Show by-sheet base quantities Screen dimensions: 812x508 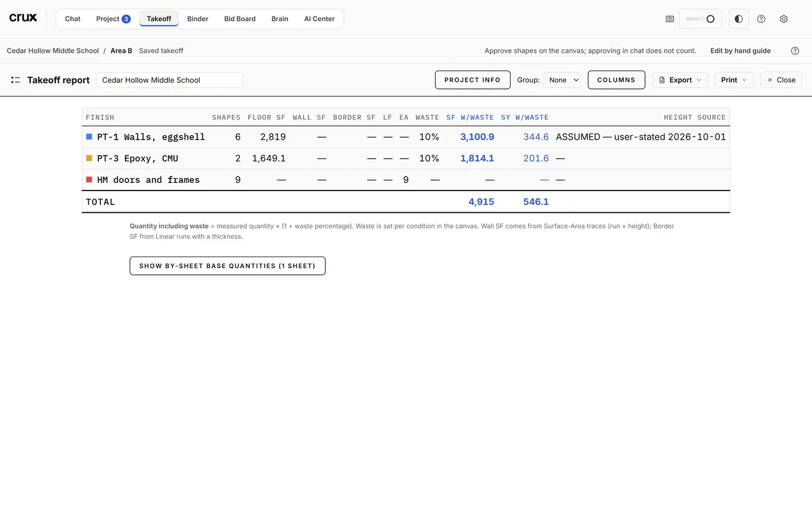228,266
